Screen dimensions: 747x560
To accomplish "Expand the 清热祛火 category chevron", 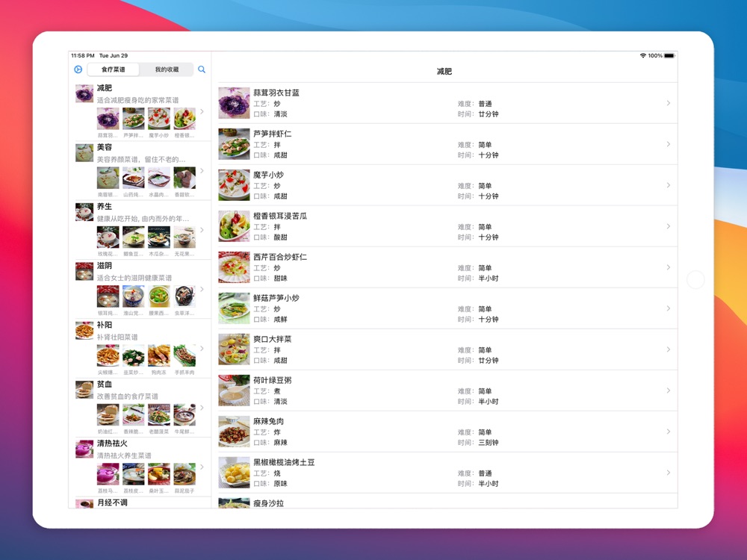I will pyautogui.click(x=202, y=467).
